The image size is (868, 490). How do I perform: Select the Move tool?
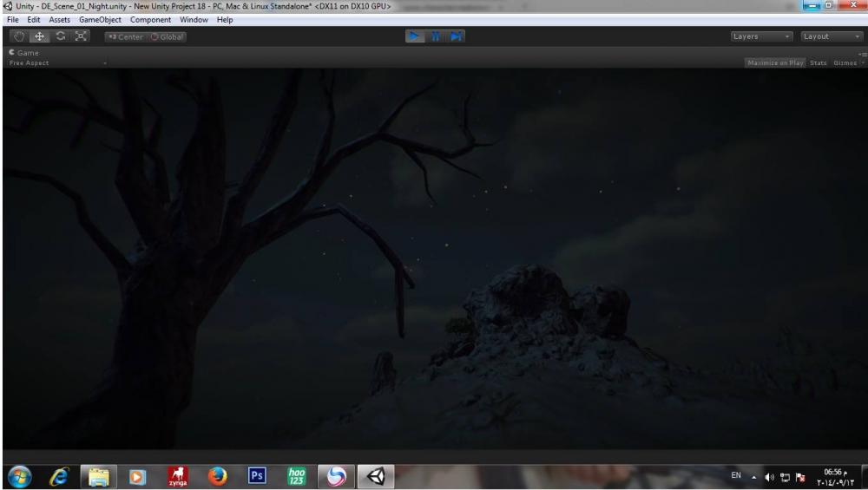tap(40, 36)
